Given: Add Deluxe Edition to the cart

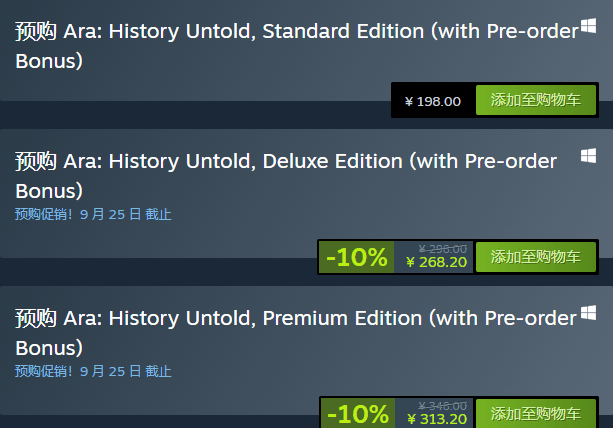Looking at the screenshot, I should point(535,257).
